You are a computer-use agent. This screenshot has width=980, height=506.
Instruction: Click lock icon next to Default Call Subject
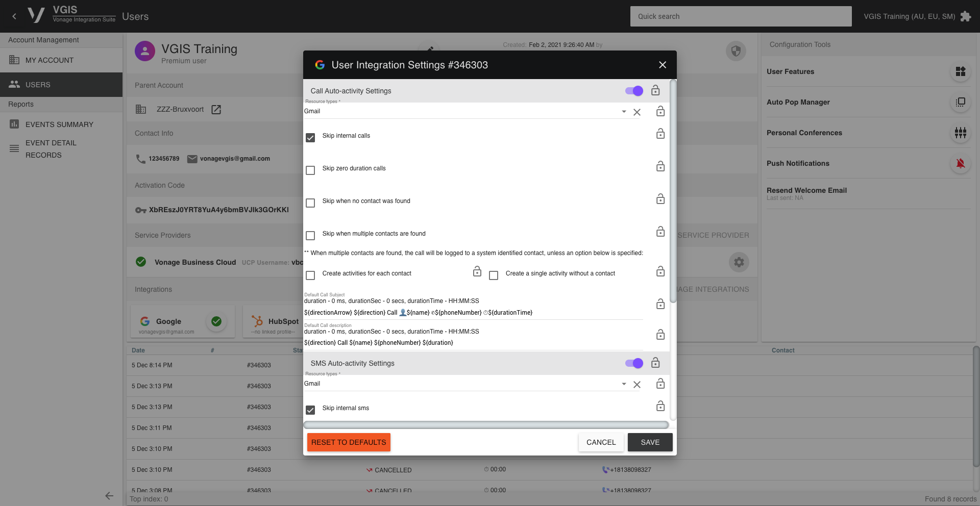[x=660, y=305]
